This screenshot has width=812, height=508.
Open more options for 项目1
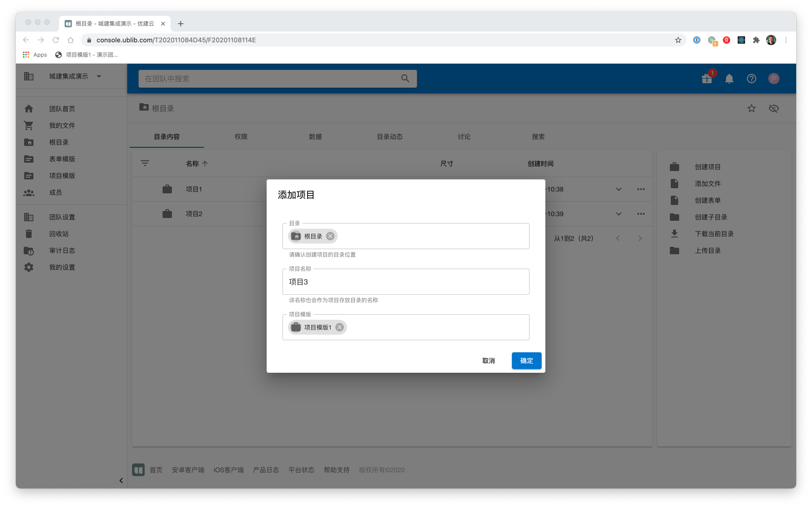[641, 189]
